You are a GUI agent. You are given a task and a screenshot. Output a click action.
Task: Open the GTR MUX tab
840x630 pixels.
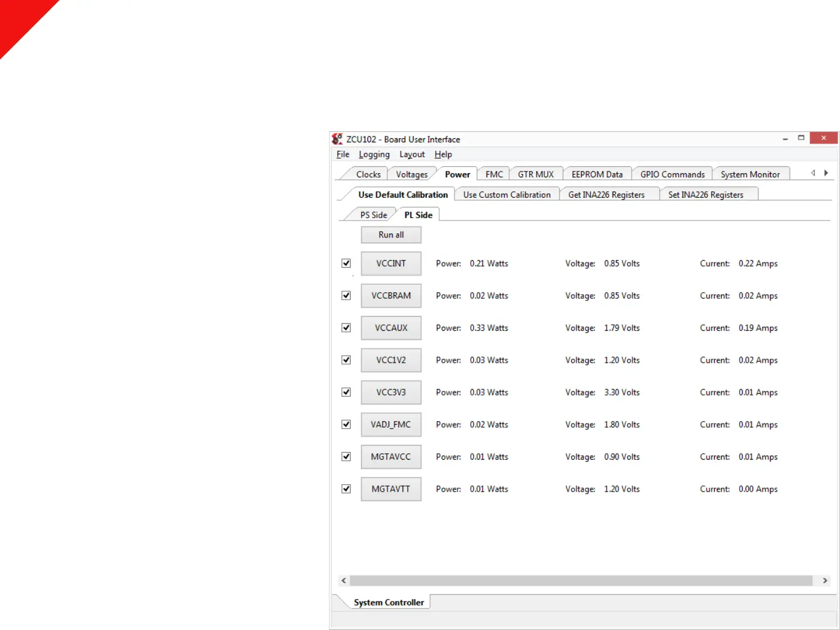pos(536,174)
